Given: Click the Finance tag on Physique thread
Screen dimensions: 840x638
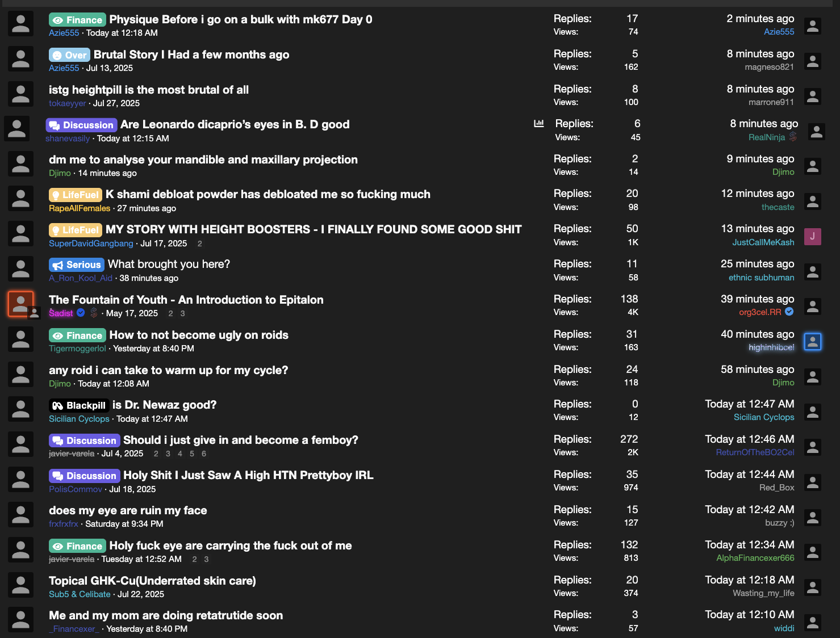Looking at the screenshot, I should tap(77, 20).
